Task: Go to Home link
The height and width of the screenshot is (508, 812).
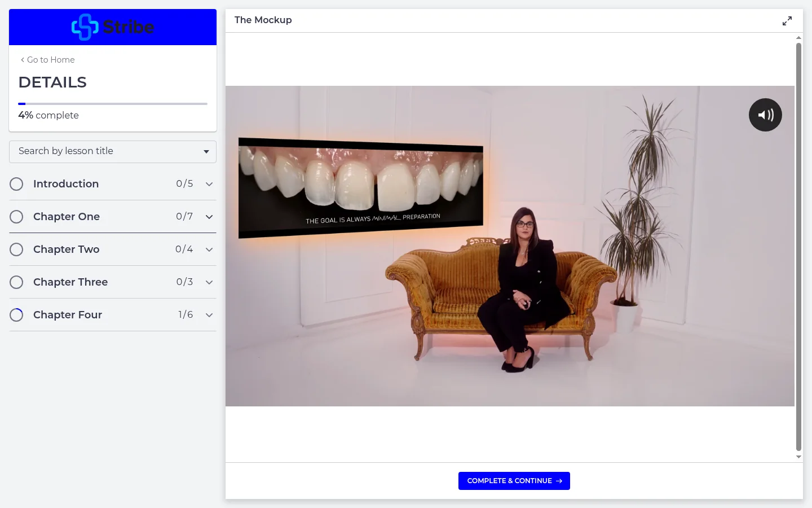Action: point(51,60)
